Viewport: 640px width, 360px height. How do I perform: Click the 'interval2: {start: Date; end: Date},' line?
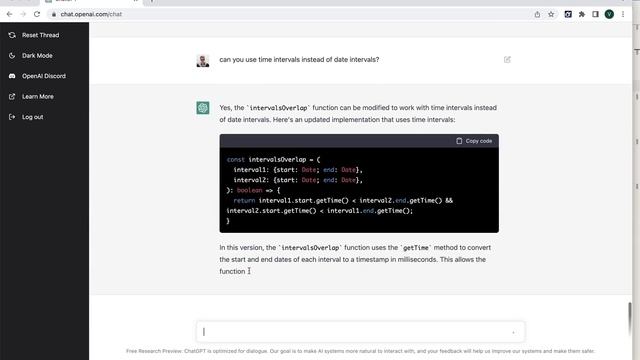(x=298, y=180)
